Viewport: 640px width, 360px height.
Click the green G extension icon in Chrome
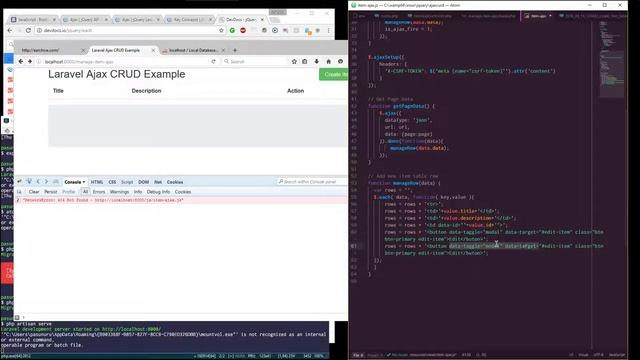coord(232,30)
